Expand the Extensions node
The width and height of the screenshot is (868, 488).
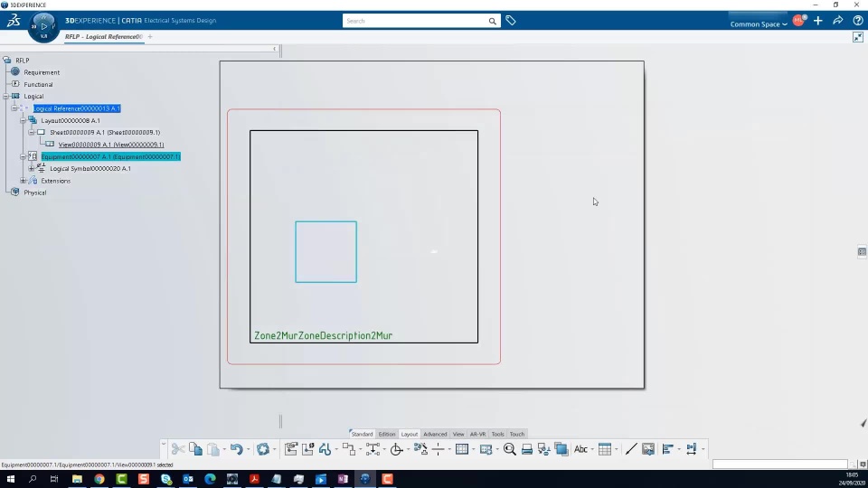pos(23,181)
